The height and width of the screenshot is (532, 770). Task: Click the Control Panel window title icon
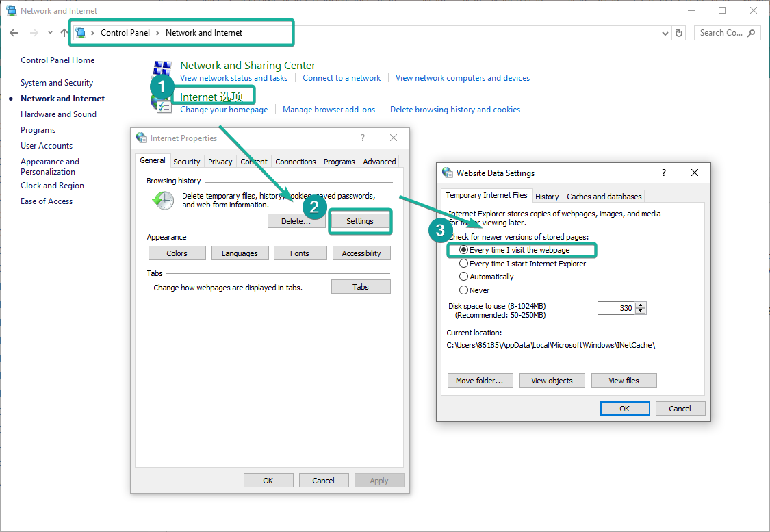[x=11, y=10]
